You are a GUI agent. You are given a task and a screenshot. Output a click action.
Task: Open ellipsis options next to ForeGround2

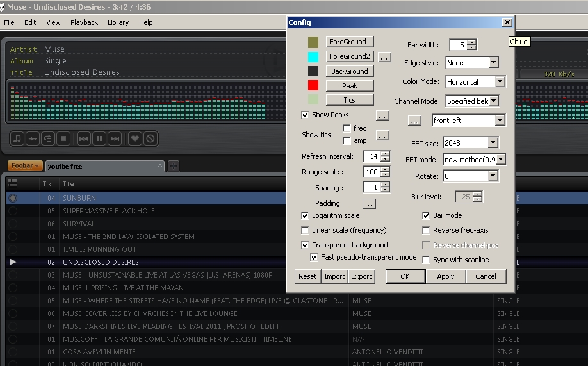384,57
